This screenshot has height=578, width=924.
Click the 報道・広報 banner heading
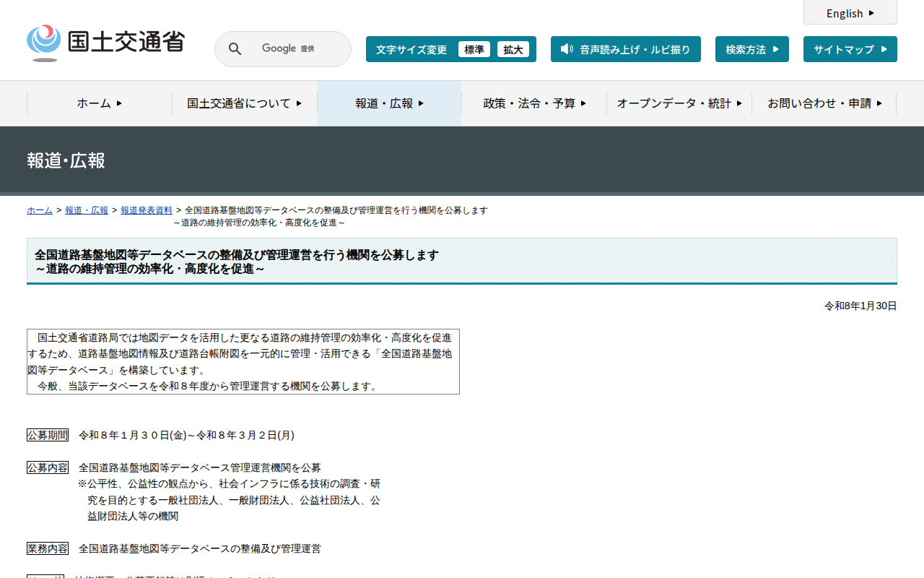tap(66, 160)
